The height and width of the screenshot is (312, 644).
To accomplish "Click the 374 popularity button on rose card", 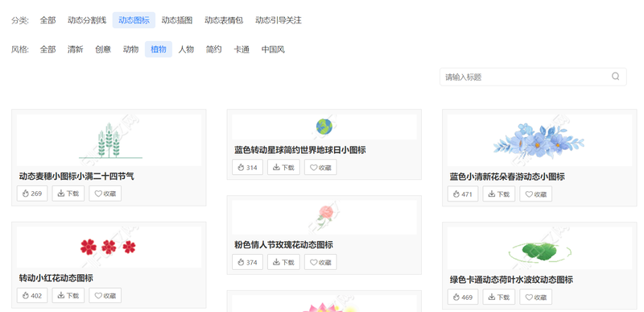I will click(247, 262).
